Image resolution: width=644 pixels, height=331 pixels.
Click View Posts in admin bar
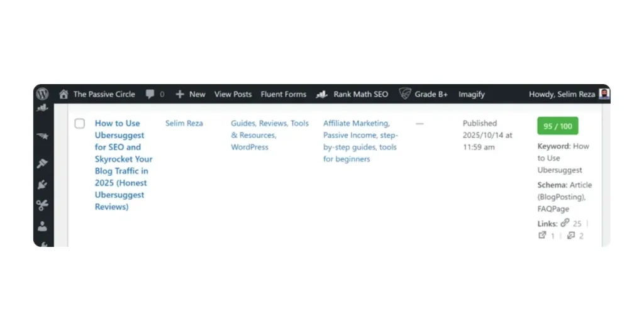pos(233,94)
